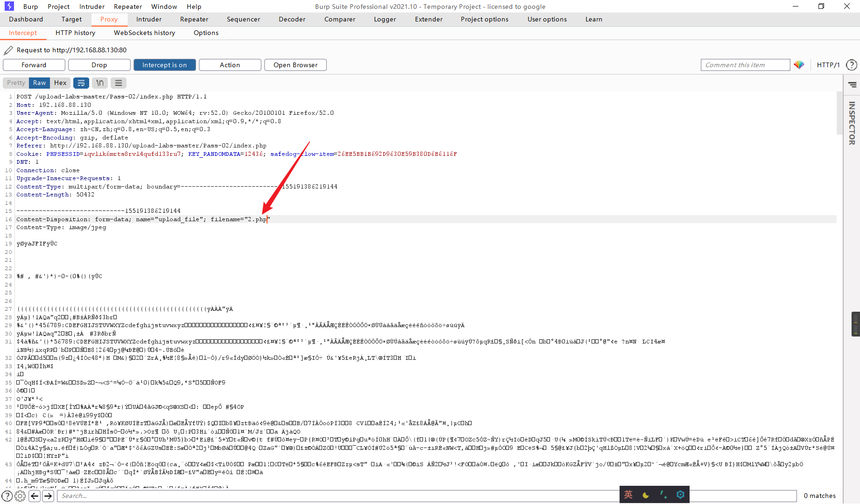Click the help icon next to HTTP/1
Viewport: 860px width, 504px height.
click(852, 65)
